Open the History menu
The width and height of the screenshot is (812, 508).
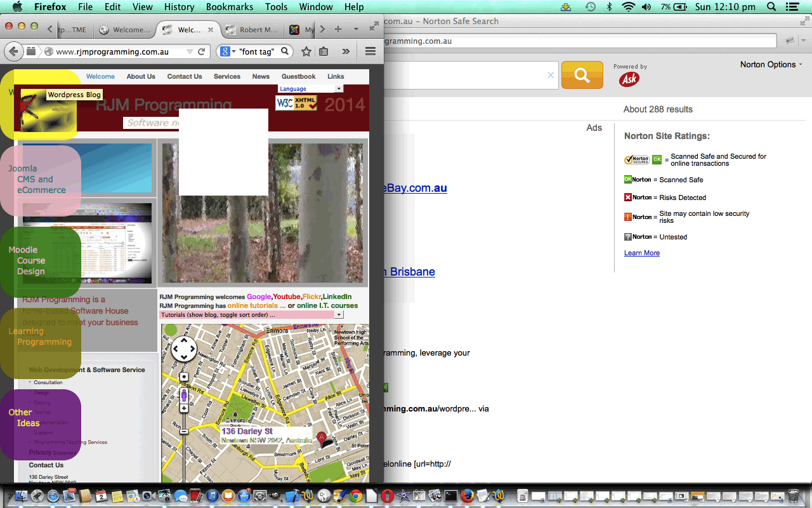pos(179,7)
